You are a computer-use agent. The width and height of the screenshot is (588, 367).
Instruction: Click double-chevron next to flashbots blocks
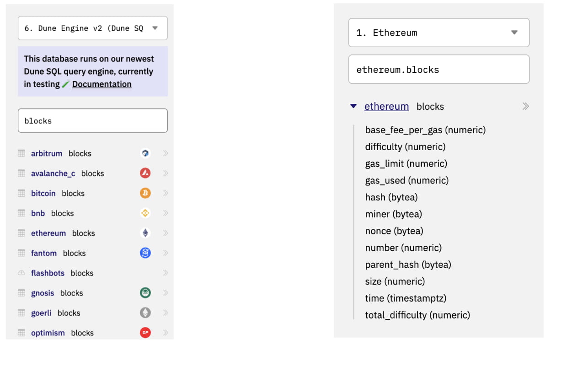166,273
